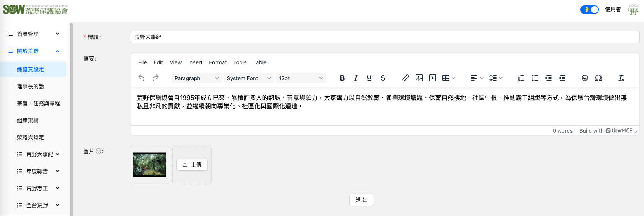Apply strikethrough formatting

coord(383,78)
